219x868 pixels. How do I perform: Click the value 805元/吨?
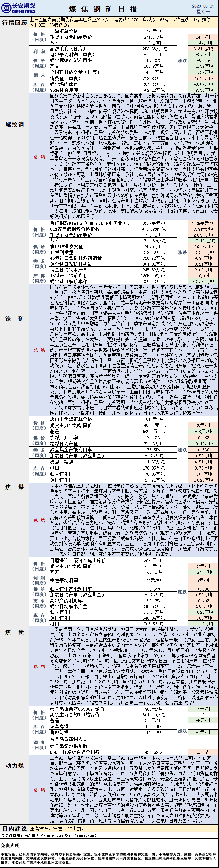point(154,709)
